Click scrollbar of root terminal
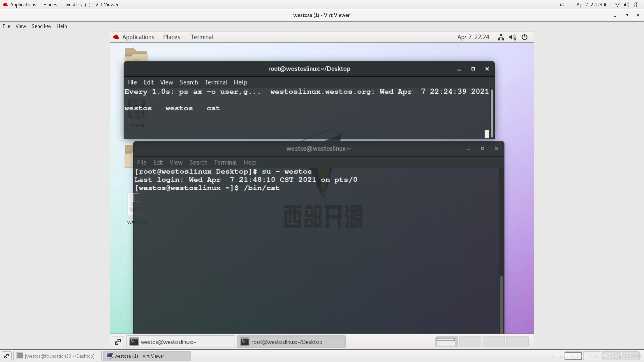Image resolution: width=644 pixels, height=362 pixels. point(492,113)
